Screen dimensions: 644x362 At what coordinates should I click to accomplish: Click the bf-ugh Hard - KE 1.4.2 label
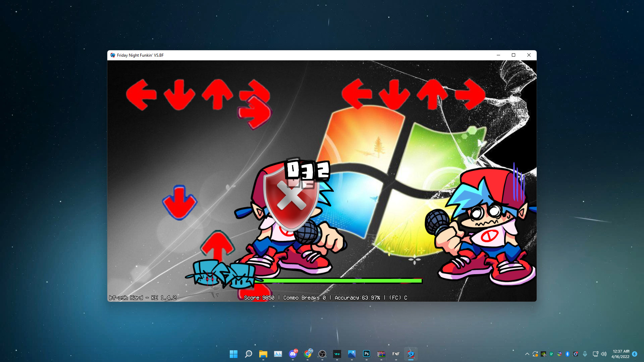pyautogui.click(x=143, y=298)
